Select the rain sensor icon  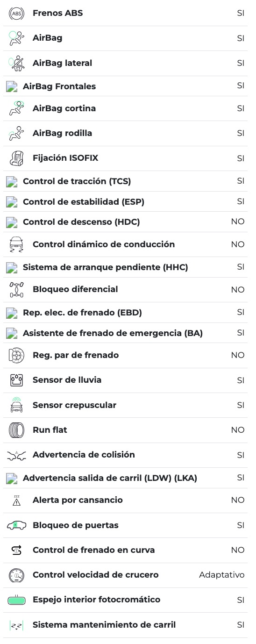(16, 380)
